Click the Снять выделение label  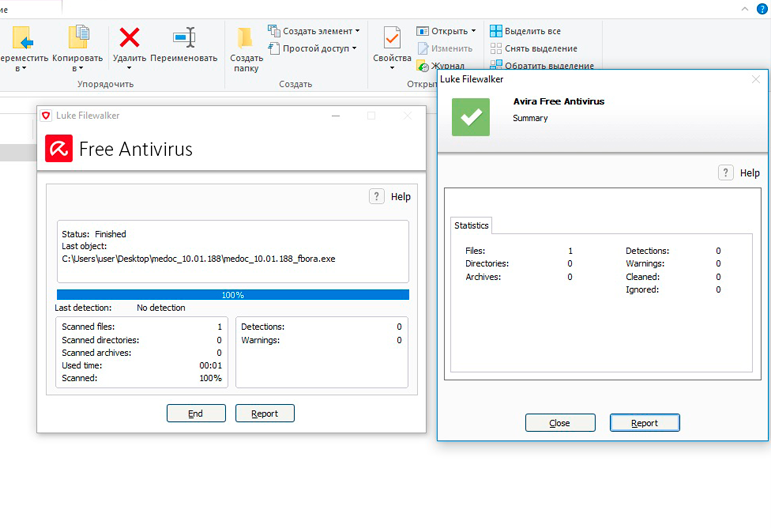tap(541, 49)
